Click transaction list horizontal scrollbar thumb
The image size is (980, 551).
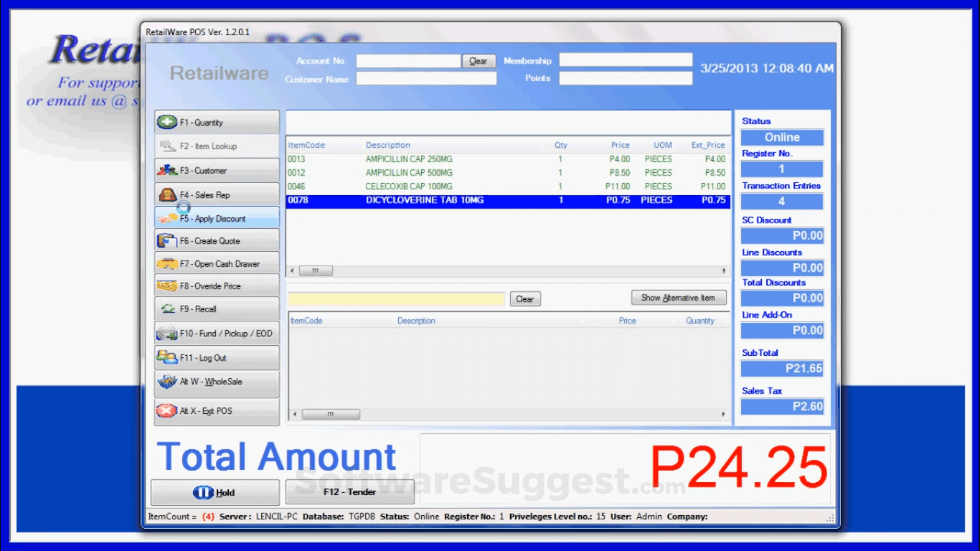[x=316, y=271]
